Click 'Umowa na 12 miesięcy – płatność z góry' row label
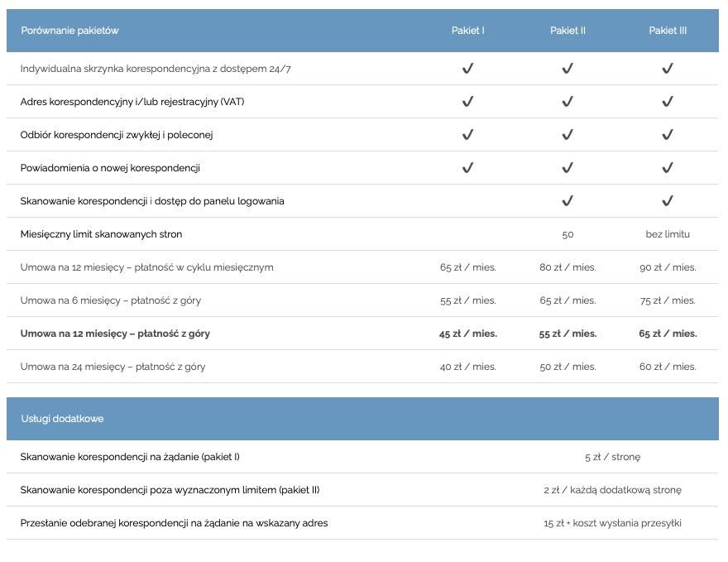Screen dimensions: 728x562 tap(115, 334)
